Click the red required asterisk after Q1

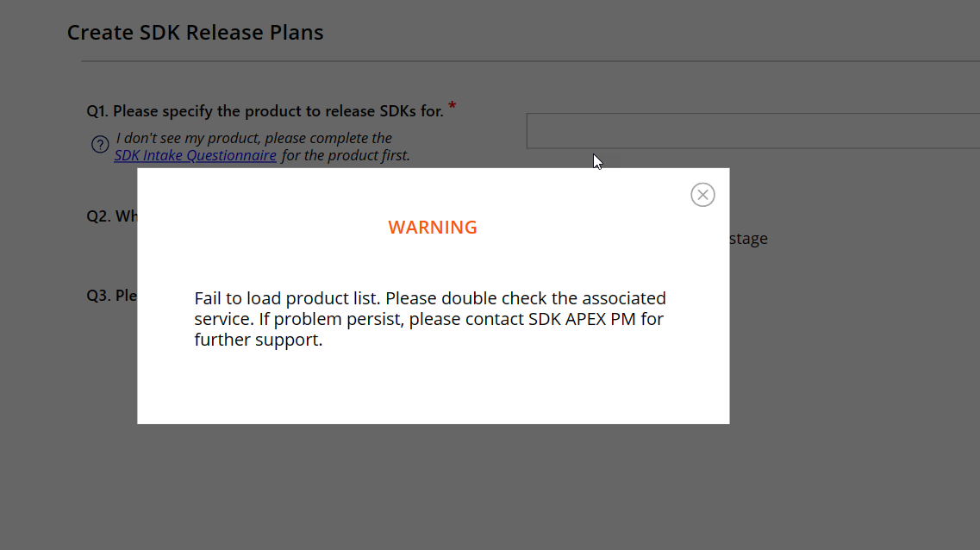(x=453, y=104)
